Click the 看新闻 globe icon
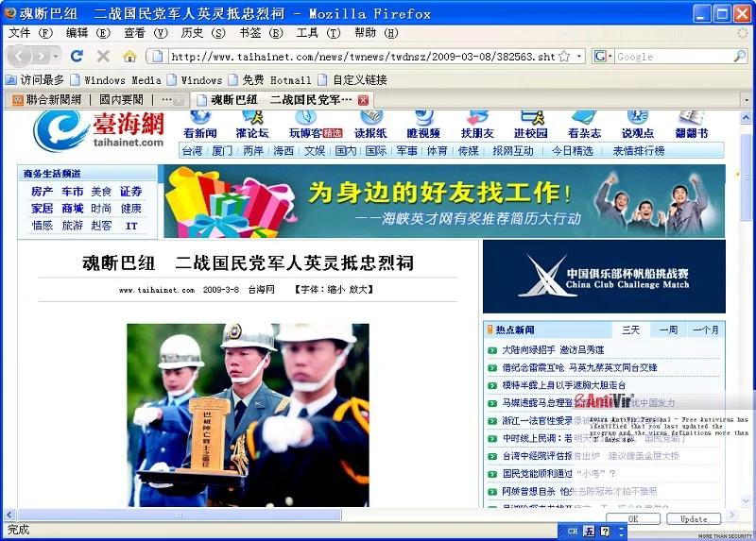Screen dimensions: 756x541 pyautogui.click(x=200, y=117)
